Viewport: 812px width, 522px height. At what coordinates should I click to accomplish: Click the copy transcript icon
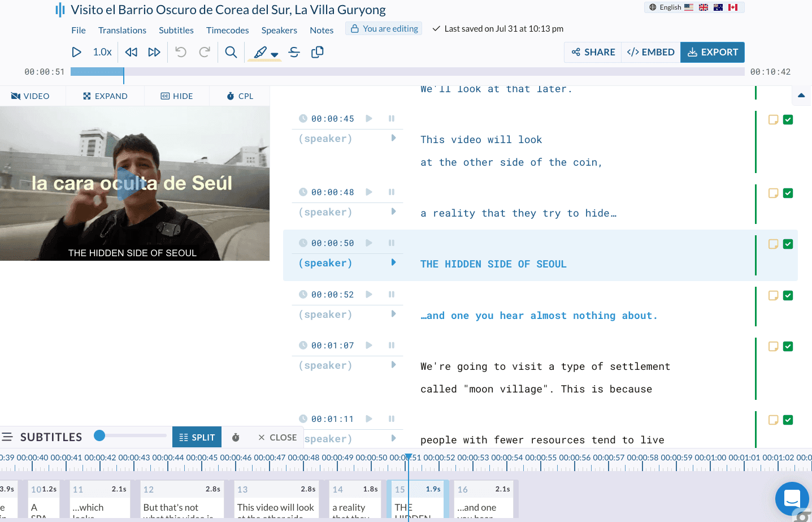318,52
